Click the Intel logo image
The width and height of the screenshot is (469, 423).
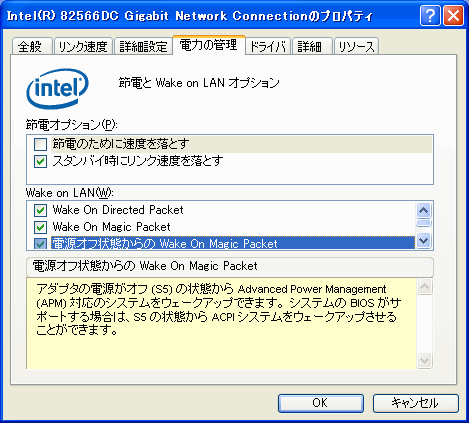57,88
